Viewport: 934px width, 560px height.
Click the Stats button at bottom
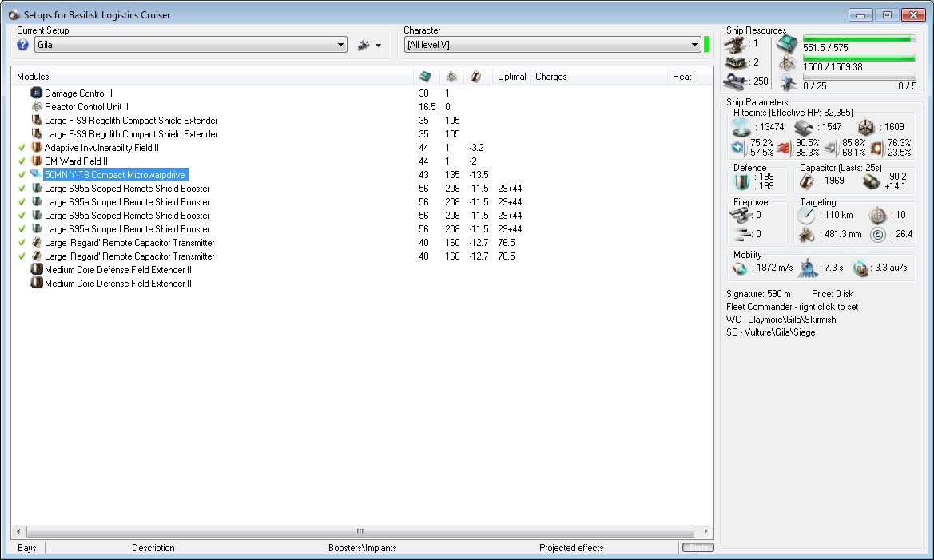click(x=698, y=547)
